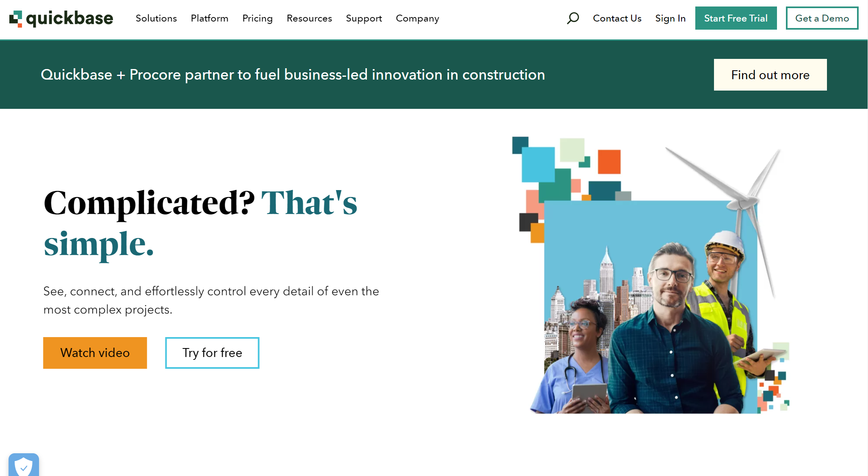Expand the Solutions menu
868x476 pixels.
[156, 19]
